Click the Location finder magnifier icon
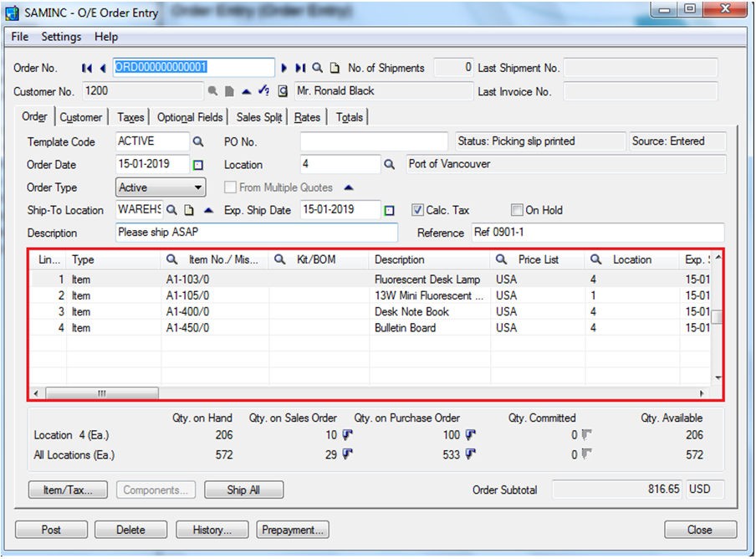The image size is (756, 559). point(389,165)
